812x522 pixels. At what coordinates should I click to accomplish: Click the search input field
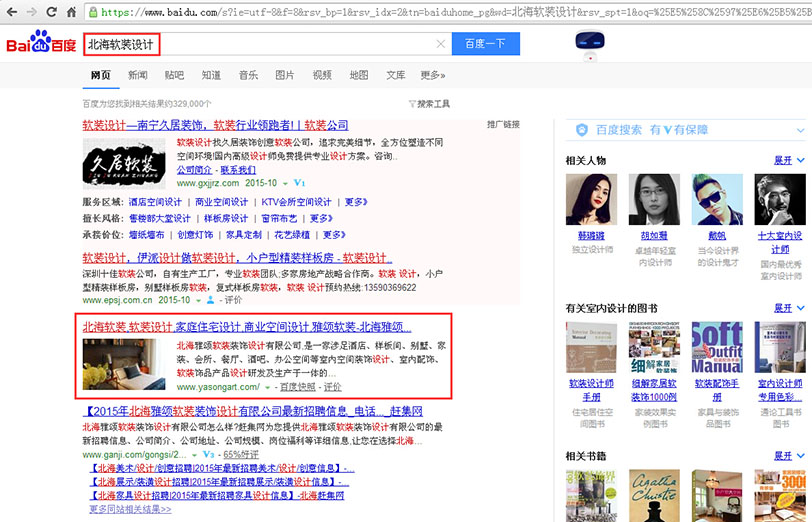(x=265, y=44)
